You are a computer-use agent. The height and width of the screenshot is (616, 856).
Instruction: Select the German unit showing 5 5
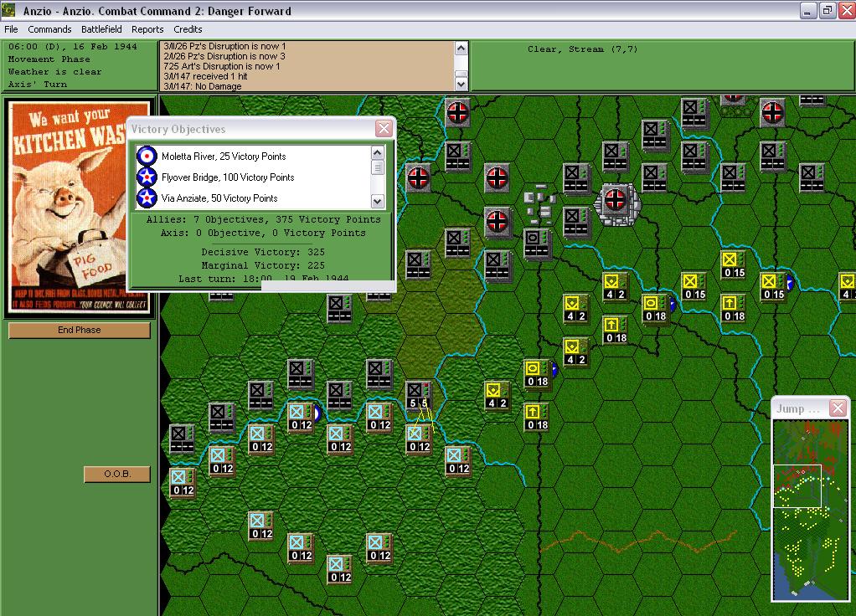(419, 396)
